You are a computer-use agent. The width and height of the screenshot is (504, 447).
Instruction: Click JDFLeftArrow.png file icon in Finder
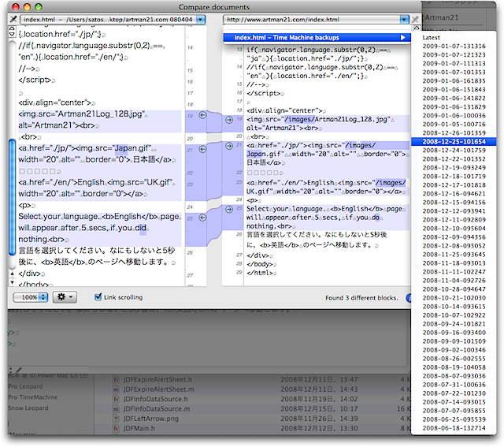click(116, 419)
